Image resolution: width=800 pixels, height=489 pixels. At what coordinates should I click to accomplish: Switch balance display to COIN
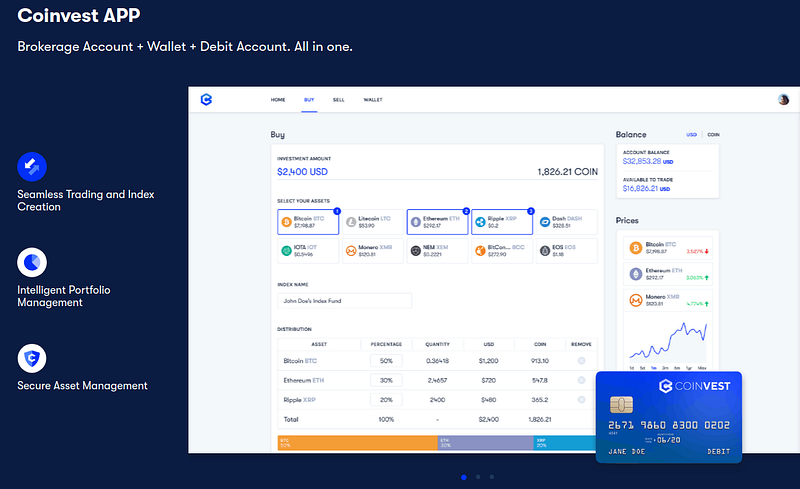[713, 135]
